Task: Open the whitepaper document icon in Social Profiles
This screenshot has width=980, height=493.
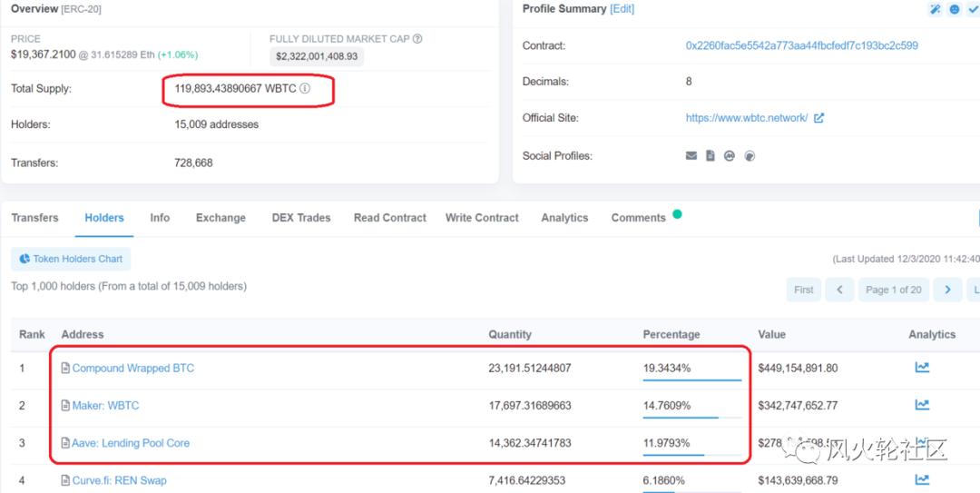Action: [710, 156]
